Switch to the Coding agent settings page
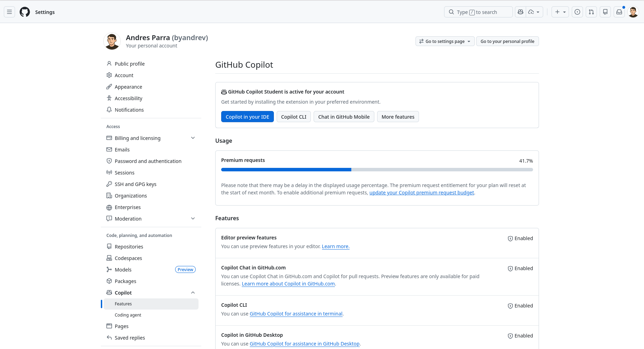 pos(128,315)
